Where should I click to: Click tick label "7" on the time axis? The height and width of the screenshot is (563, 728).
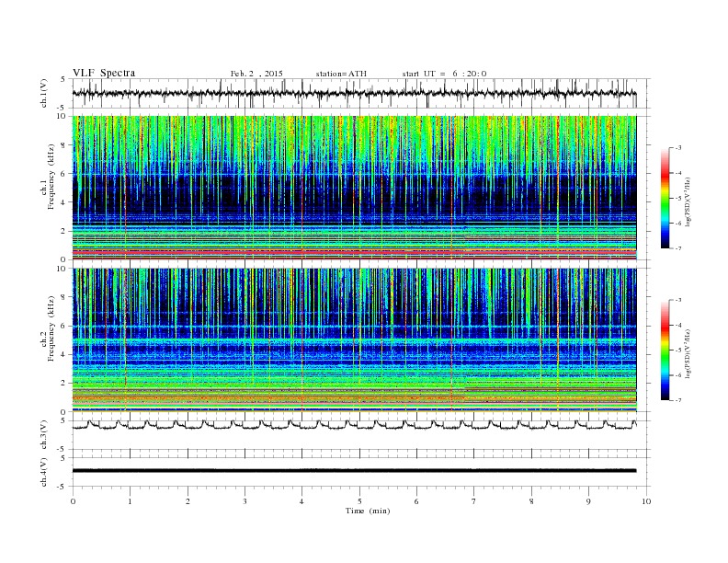click(x=474, y=501)
